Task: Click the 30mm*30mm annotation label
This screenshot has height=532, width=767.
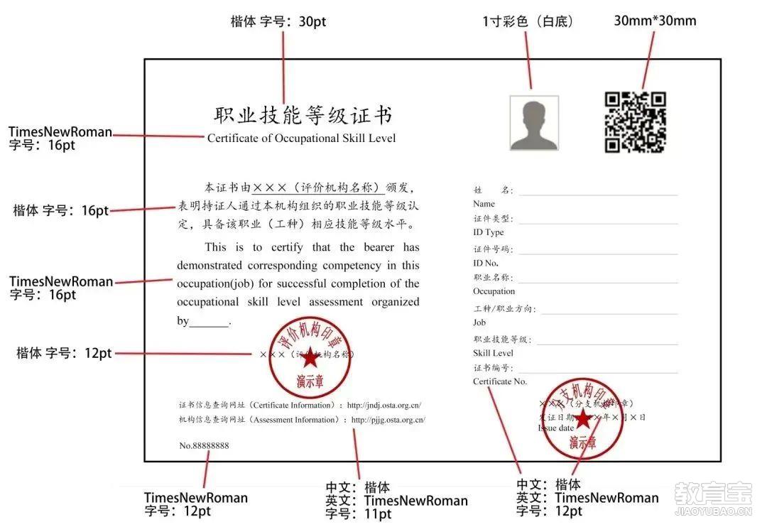Action: [x=655, y=21]
